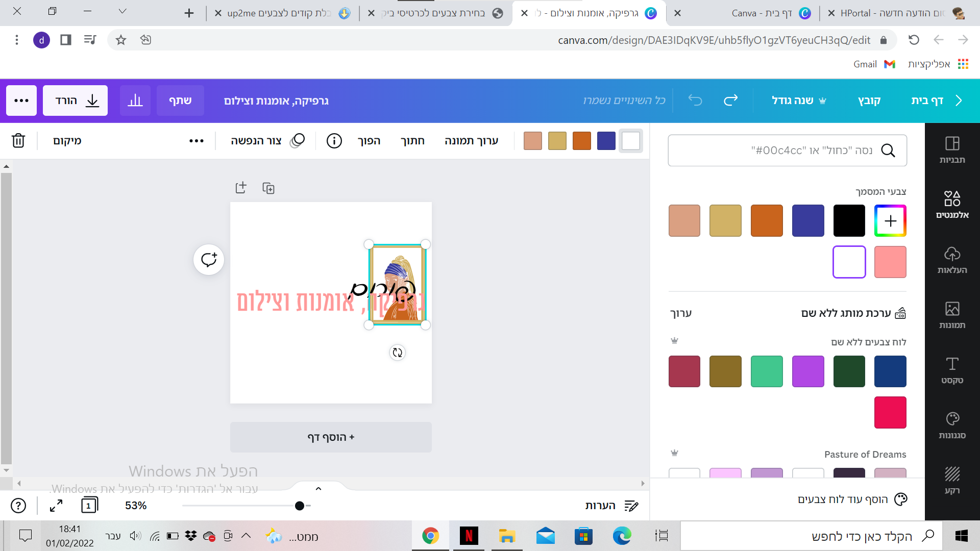Image resolution: width=980 pixels, height=551 pixels.
Task: Undo the last change
Action: tap(695, 100)
